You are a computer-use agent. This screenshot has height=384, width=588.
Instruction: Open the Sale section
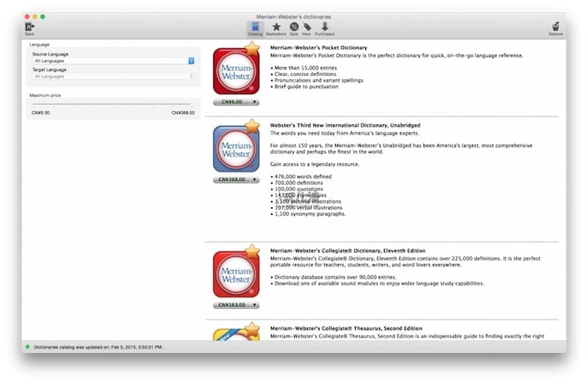[294, 28]
